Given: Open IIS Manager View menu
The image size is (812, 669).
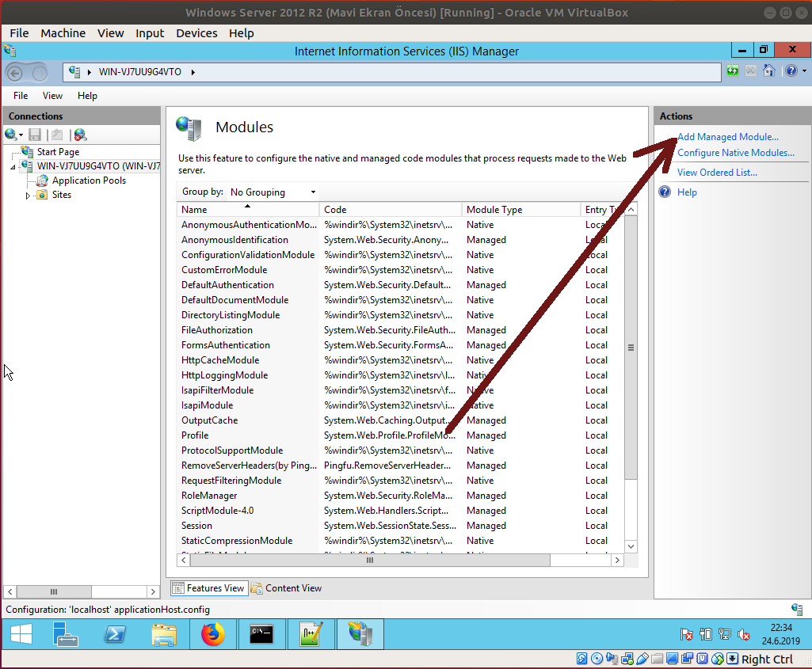Looking at the screenshot, I should [52, 96].
